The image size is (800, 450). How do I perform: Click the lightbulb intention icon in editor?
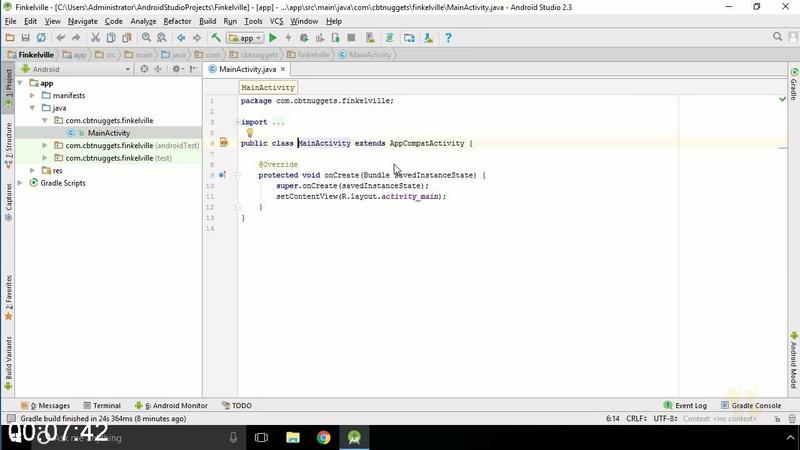249,133
